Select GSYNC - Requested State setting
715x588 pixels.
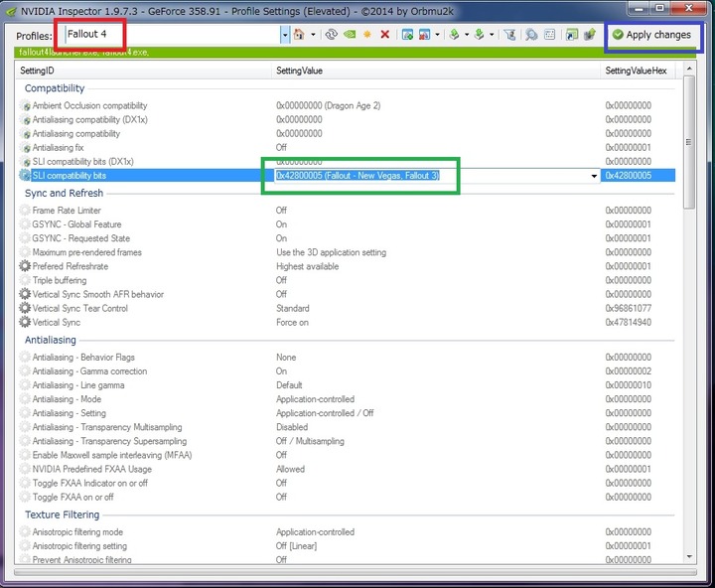(80, 238)
